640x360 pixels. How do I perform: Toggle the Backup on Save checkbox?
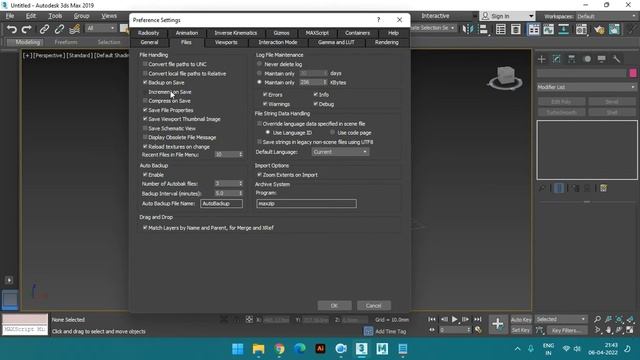click(145, 82)
